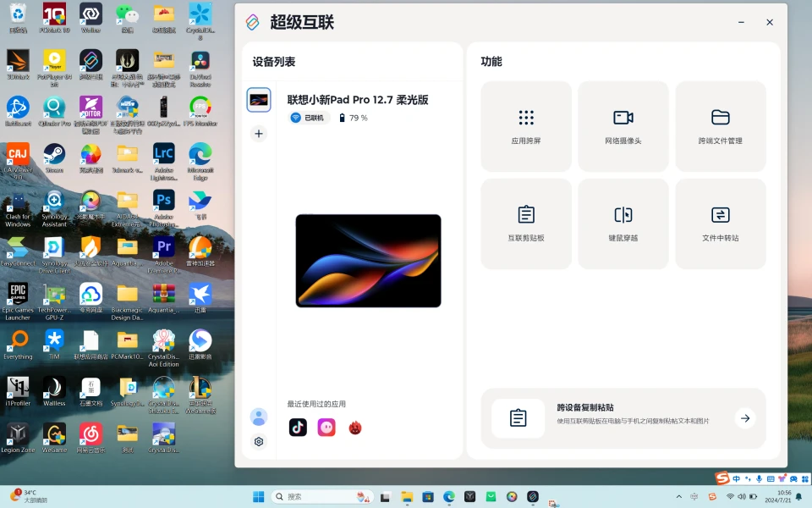Click the add device plus button

[x=259, y=134]
